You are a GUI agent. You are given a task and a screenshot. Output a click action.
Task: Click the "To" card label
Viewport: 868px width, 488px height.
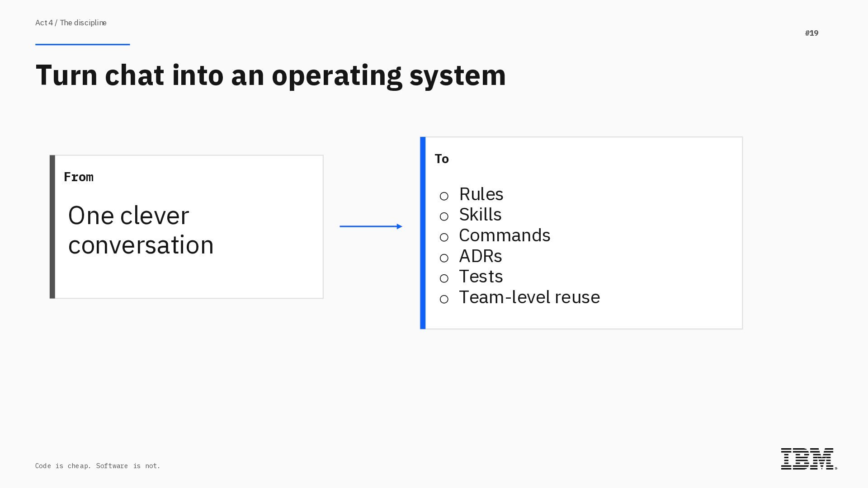pos(442,159)
